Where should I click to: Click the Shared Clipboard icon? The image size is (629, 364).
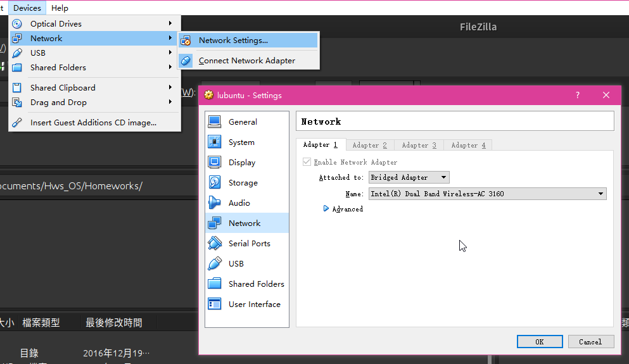coord(17,88)
